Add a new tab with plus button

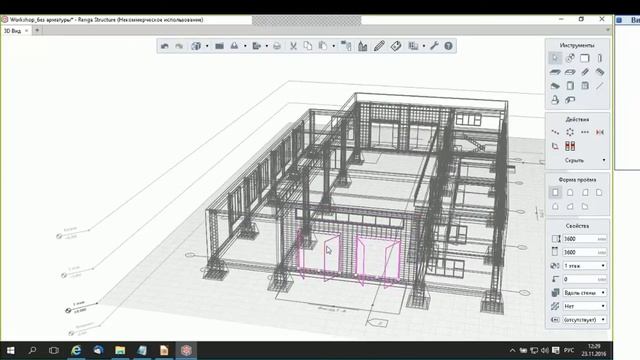coord(37,30)
